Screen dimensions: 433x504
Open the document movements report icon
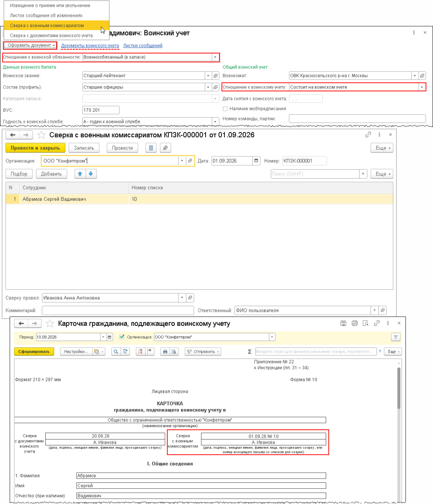point(151,148)
